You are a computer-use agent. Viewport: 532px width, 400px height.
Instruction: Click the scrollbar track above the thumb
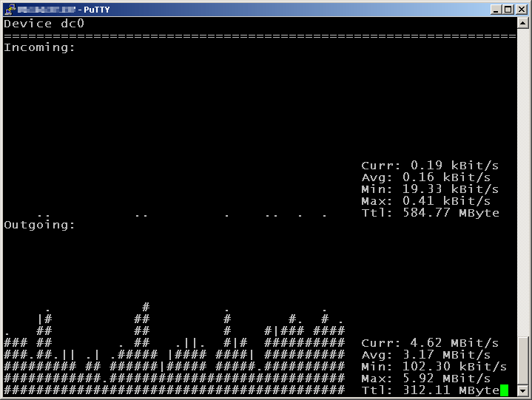(x=522, y=183)
